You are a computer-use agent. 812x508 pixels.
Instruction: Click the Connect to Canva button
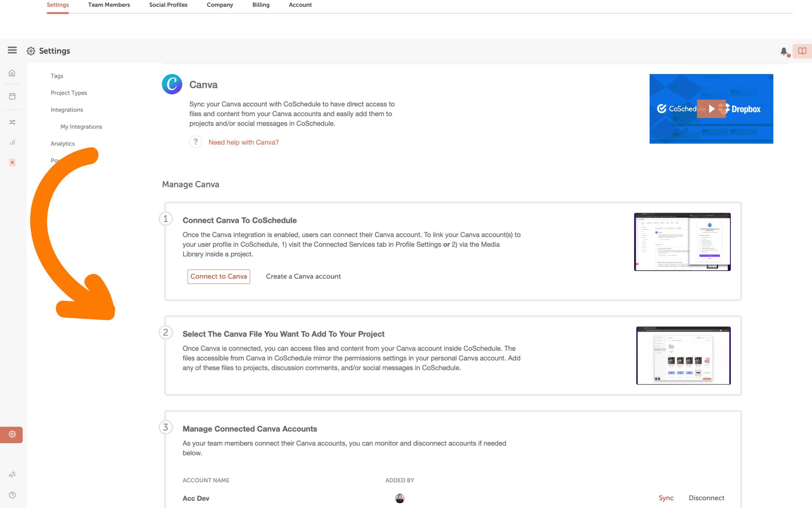coord(219,277)
